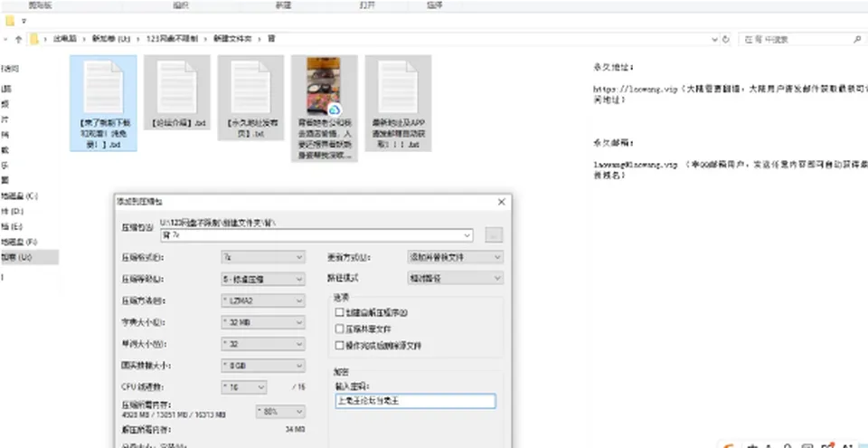Image resolution: width=868 pixels, height=448 pixels.
Task: Close the 添加到压缩包 dialog
Action: coord(502,202)
